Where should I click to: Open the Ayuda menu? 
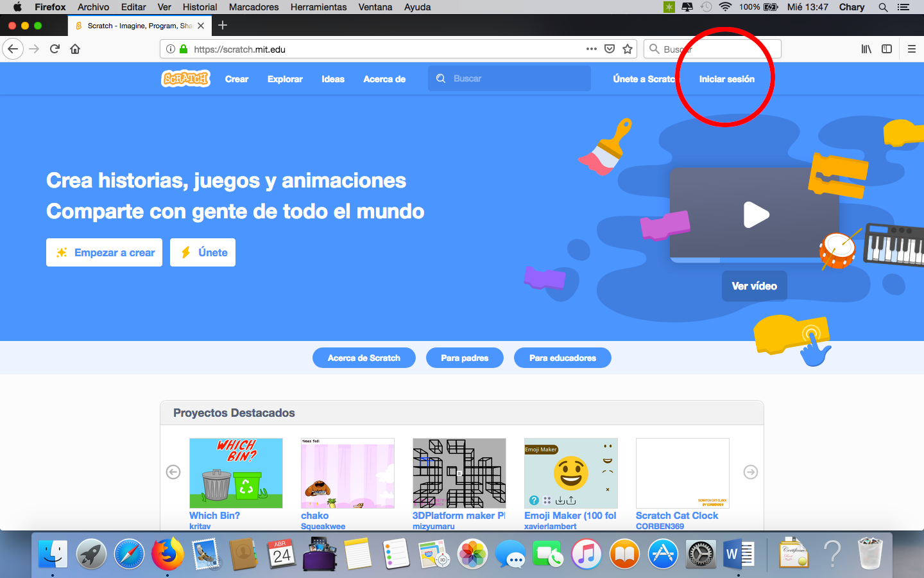pos(417,7)
